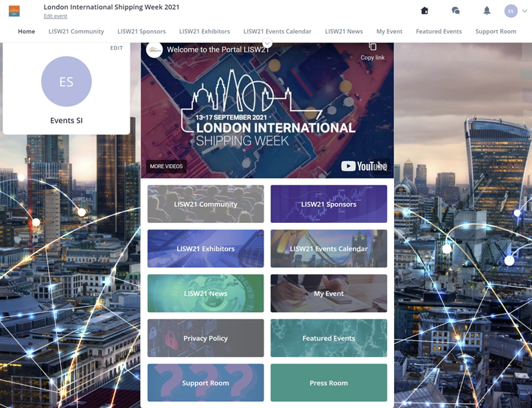The height and width of the screenshot is (408, 532).
Task: Open the LISW21 Community tab
Action: click(76, 32)
